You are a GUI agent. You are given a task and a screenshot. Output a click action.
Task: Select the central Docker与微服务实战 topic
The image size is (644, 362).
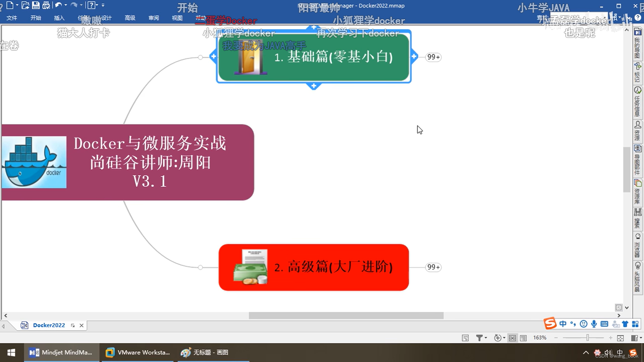(127, 162)
